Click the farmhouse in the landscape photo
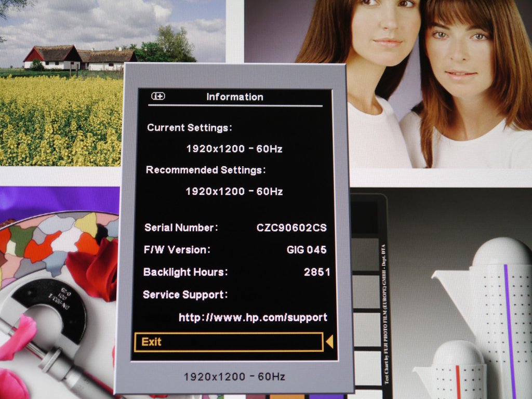Image resolution: width=532 pixels, height=399 pixels. click(79, 58)
